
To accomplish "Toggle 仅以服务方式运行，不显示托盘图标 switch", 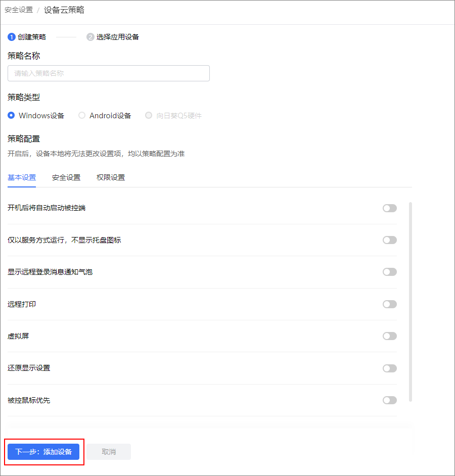I will [x=390, y=240].
